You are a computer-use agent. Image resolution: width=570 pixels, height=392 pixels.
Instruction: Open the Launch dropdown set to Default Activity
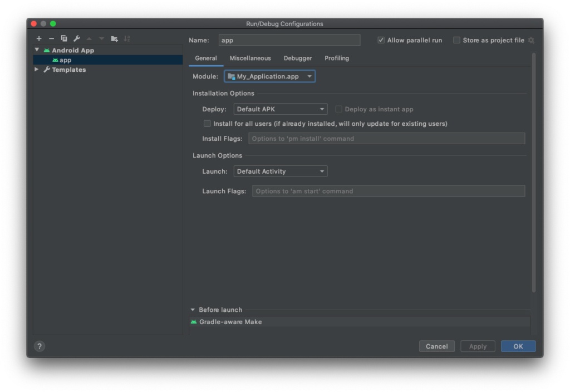click(x=280, y=171)
